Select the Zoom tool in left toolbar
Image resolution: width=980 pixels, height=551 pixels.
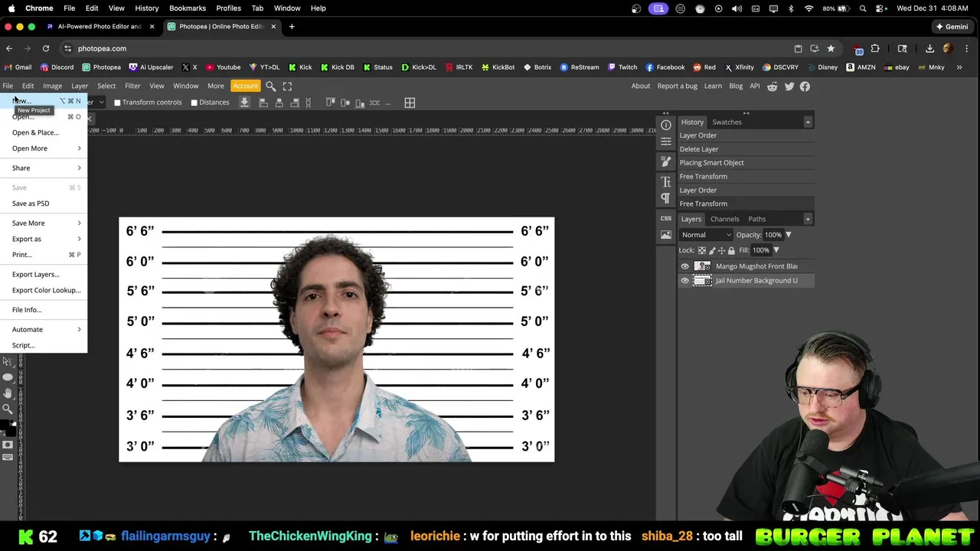pyautogui.click(x=8, y=409)
